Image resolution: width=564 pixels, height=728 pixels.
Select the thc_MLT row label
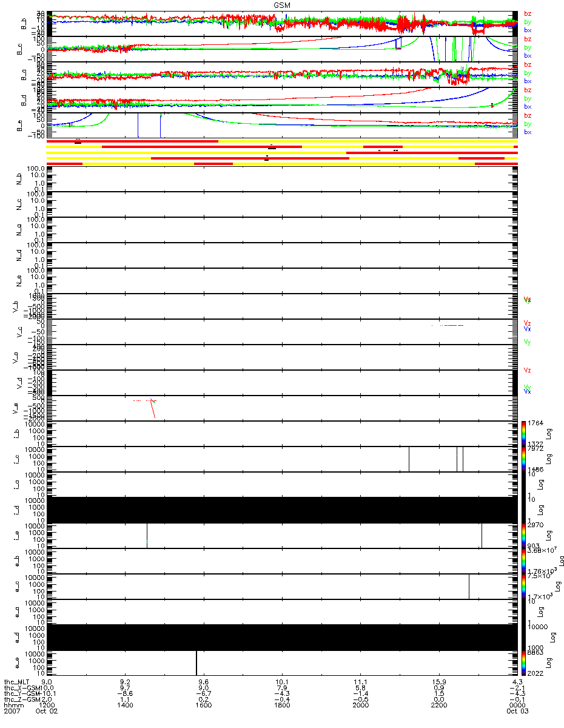point(16,682)
